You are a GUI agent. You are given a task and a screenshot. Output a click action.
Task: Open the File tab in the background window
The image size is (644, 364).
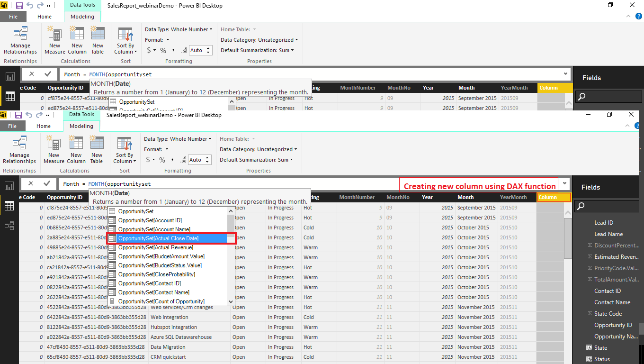click(13, 17)
